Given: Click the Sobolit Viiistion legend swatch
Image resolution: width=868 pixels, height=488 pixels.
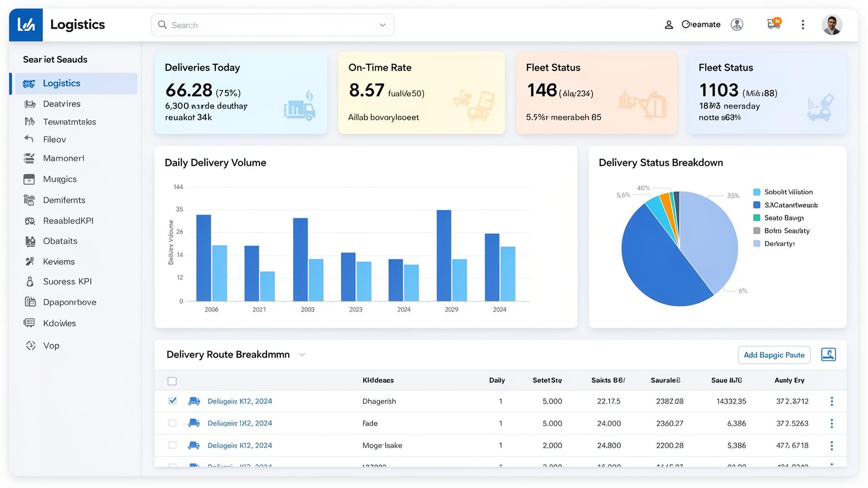Looking at the screenshot, I should click(757, 192).
